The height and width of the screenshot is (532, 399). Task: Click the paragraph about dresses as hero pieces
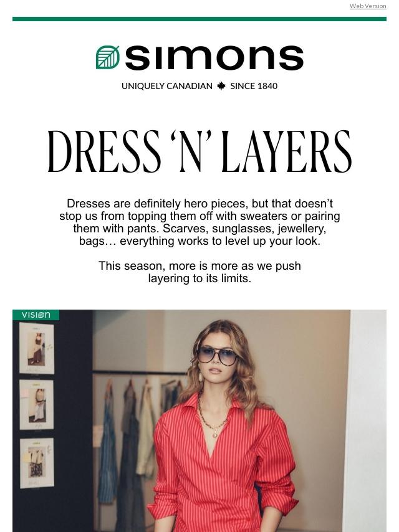(x=199, y=222)
